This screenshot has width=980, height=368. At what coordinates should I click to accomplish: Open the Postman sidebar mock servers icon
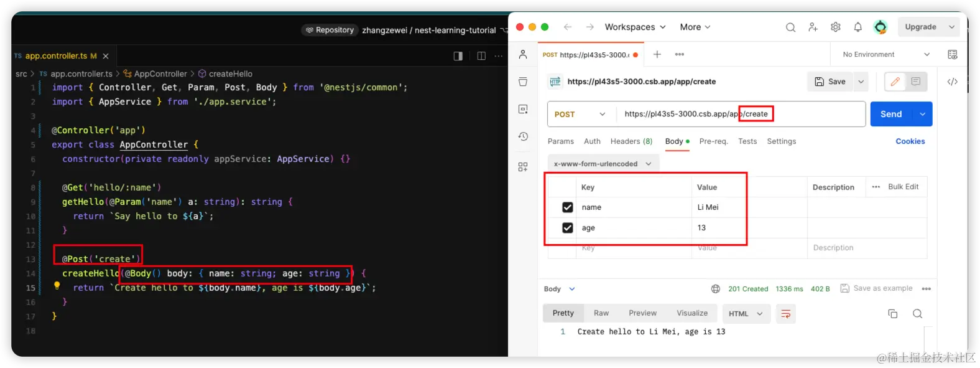(x=523, y=109)
